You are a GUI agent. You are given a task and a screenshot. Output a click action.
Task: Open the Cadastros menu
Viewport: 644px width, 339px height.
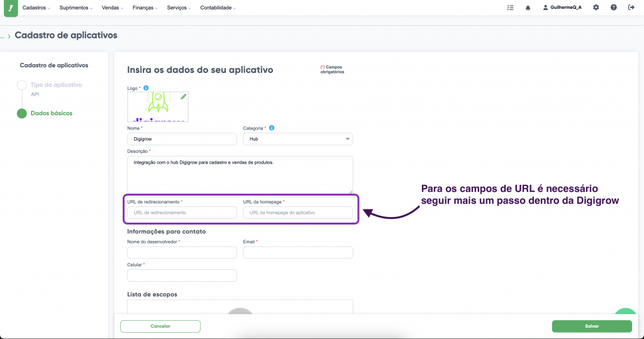click(x=37, y=8)
